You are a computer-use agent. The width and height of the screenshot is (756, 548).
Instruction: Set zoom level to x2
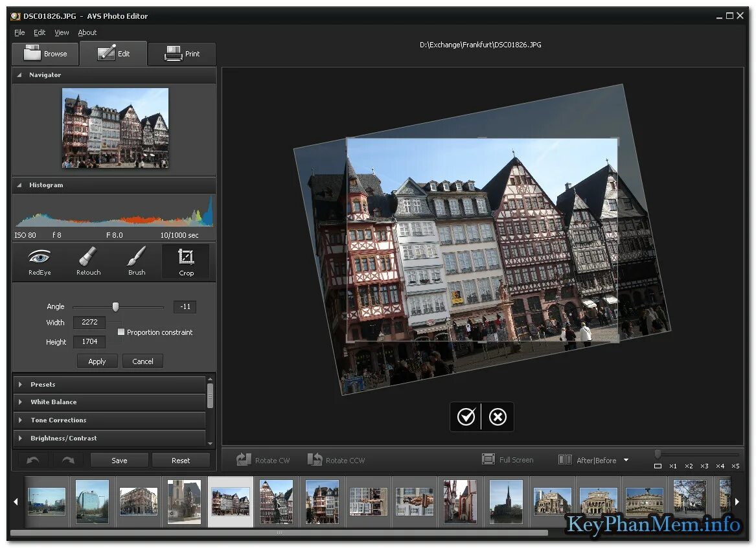[689, 466]
